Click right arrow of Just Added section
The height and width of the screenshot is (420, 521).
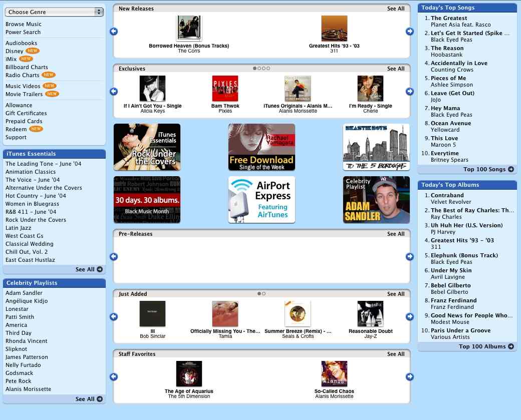click(x=410, y=317)
